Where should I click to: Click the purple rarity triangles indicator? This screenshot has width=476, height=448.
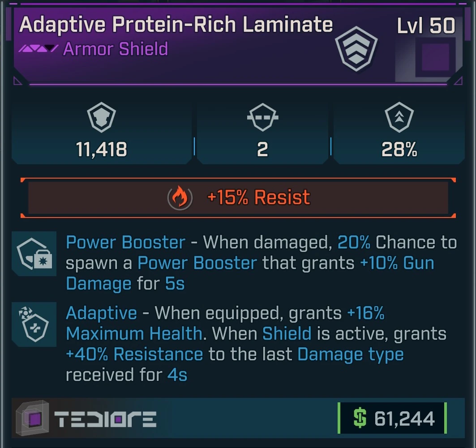(x=38, y=48)
